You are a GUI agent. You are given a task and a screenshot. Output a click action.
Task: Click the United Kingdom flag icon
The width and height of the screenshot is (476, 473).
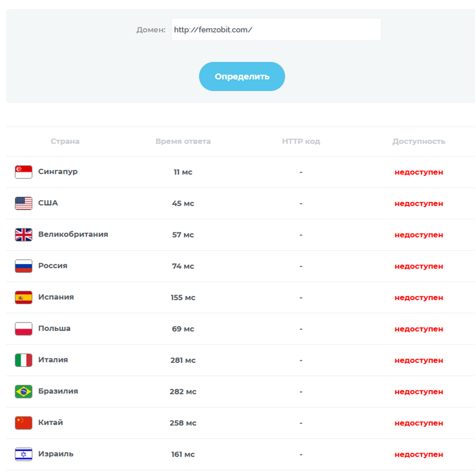(x=23, y=235)
